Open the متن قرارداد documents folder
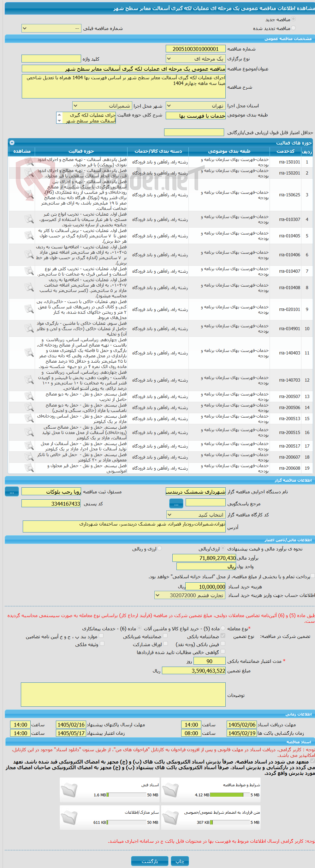The height and width of the screenshot is (868, 315). pyautogui.click(x=170, y=818)
